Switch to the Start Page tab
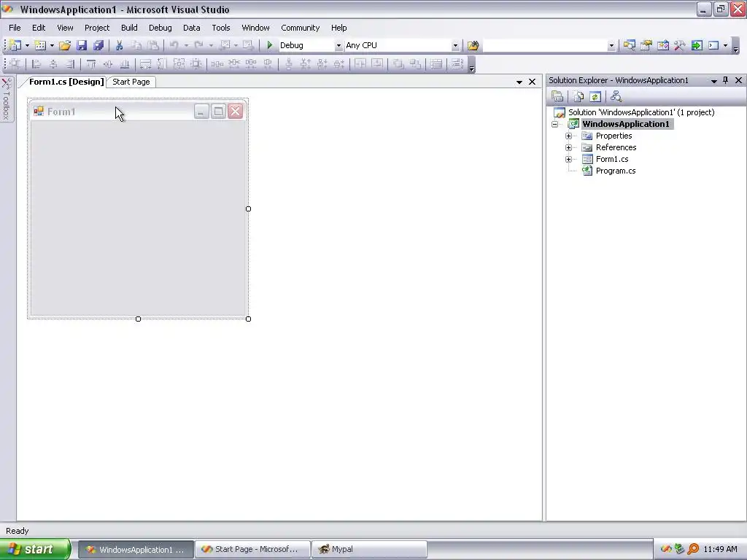This screenshot has height=560, width=747. coord(131,82)
